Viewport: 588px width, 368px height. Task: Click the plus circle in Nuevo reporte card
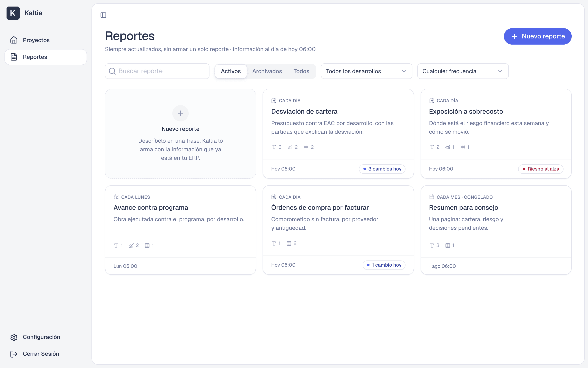tap(180, 113)
